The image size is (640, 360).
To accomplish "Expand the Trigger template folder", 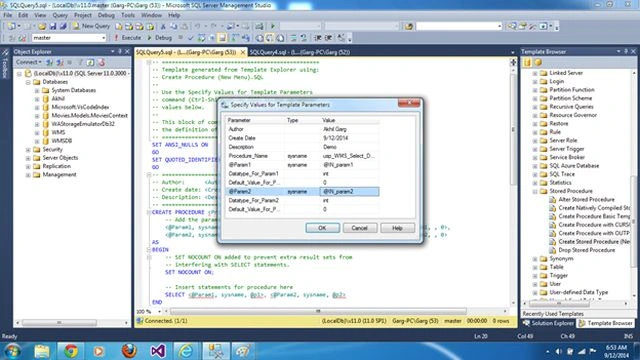I will (535, 276).
